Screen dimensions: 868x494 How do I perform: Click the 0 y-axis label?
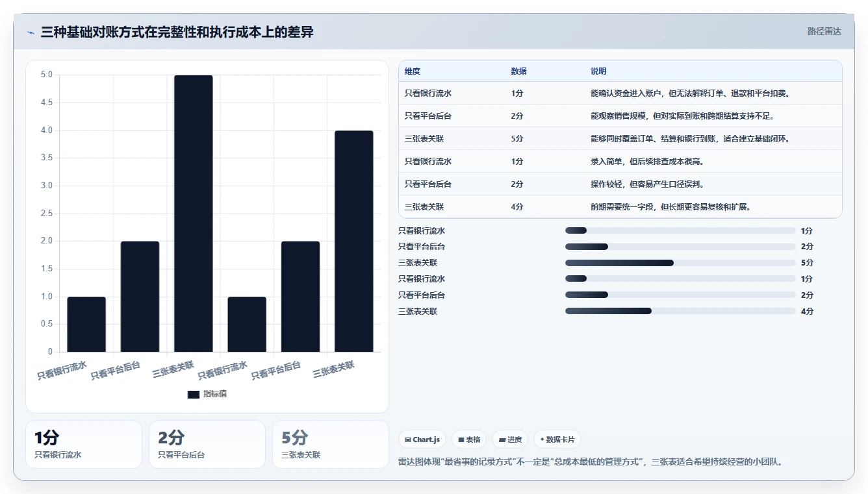point(50,352)
